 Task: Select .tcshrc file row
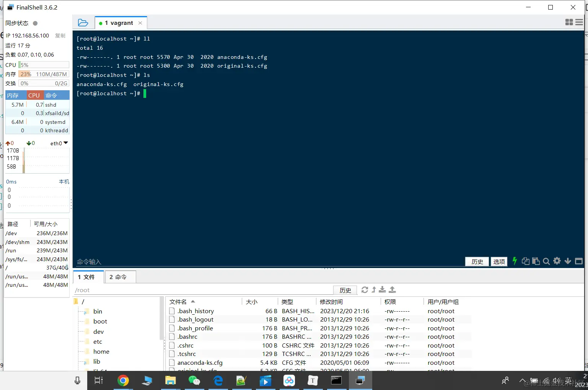[319, 354]
